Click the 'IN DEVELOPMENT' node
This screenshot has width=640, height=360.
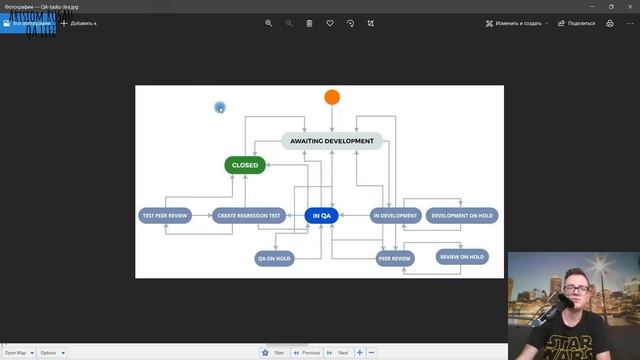[x=396, y=216]
